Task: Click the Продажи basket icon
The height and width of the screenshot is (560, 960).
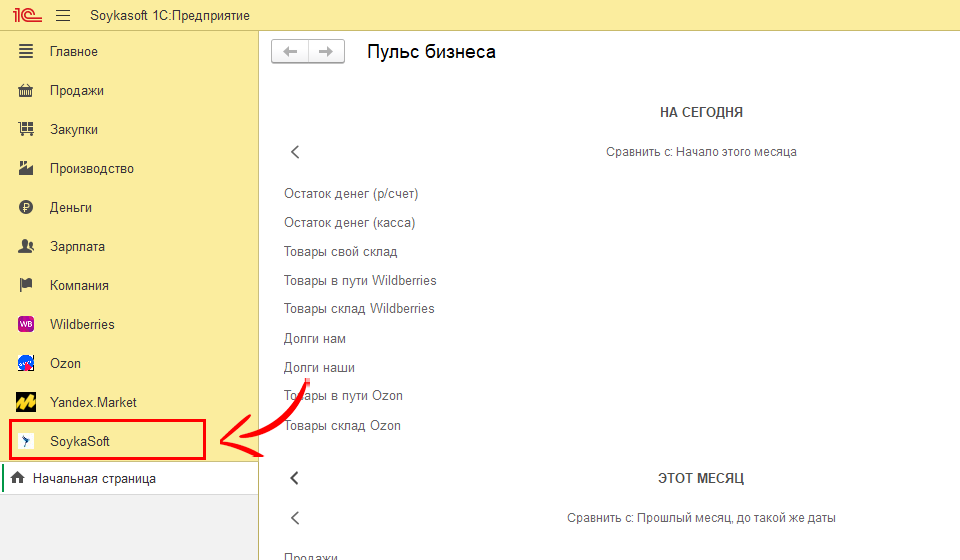Action: (x=27, y=90)
